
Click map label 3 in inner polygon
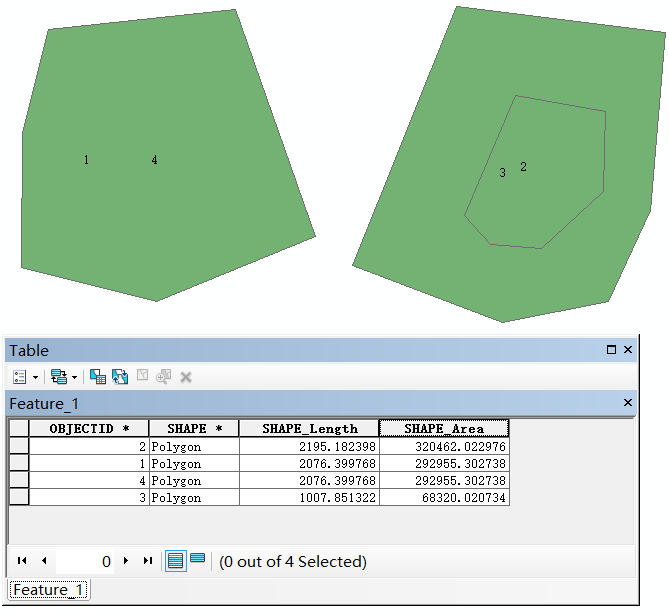(x=503, y=173)
